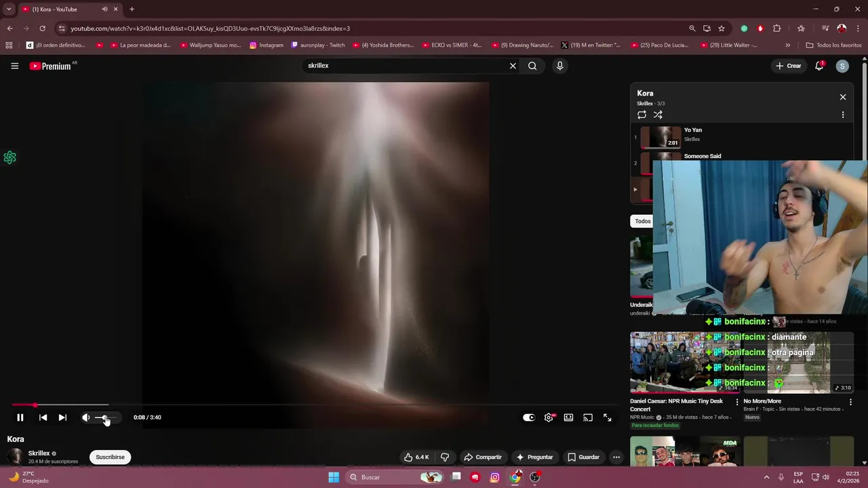Open the Instagram bookmark
Viewport: 868px width, 488px height.
coord(267,45)
